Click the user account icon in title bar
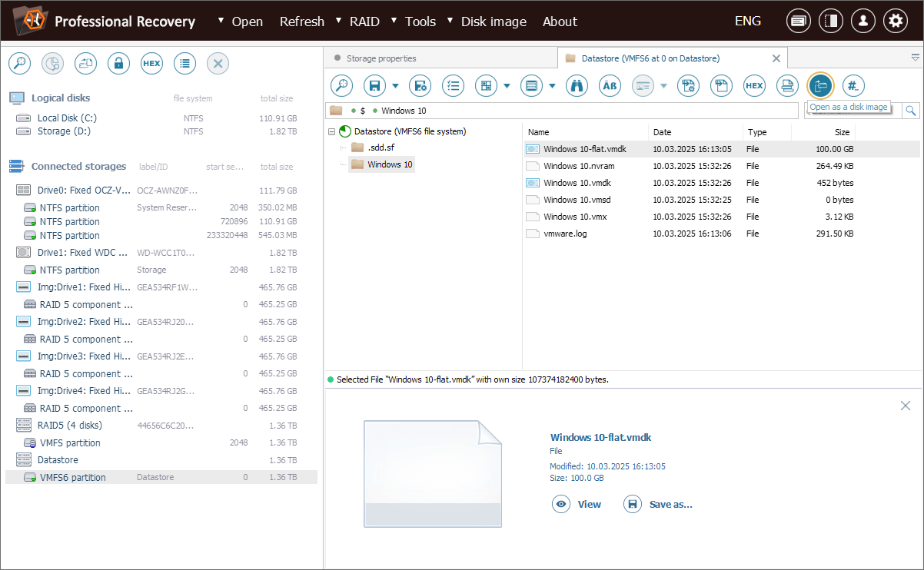The image size is (924, 570). point(863,22)
